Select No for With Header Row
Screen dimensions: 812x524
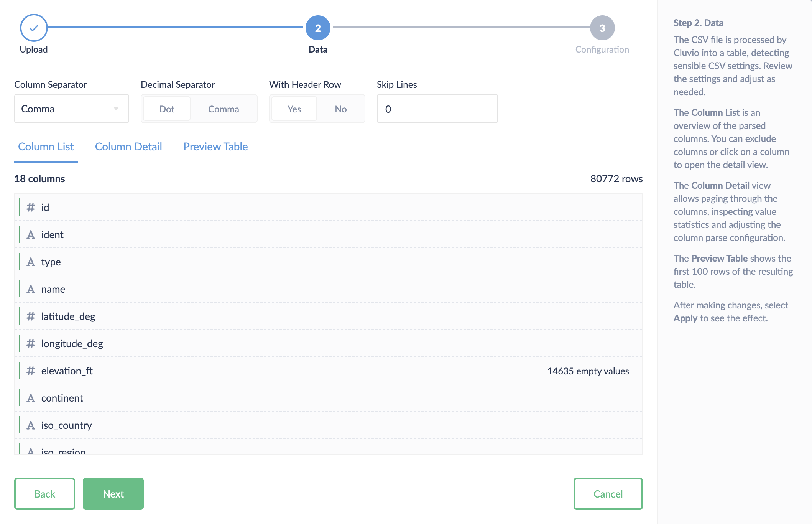(x=340, y=109)
